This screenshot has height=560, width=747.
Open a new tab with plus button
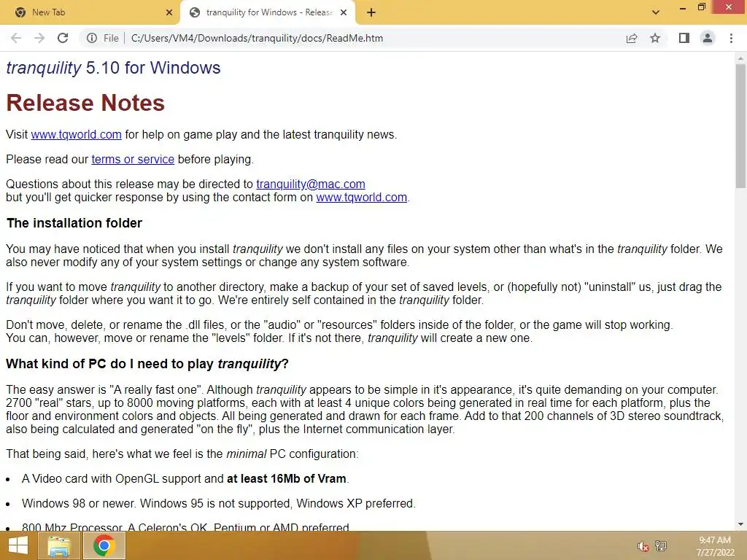371,12
